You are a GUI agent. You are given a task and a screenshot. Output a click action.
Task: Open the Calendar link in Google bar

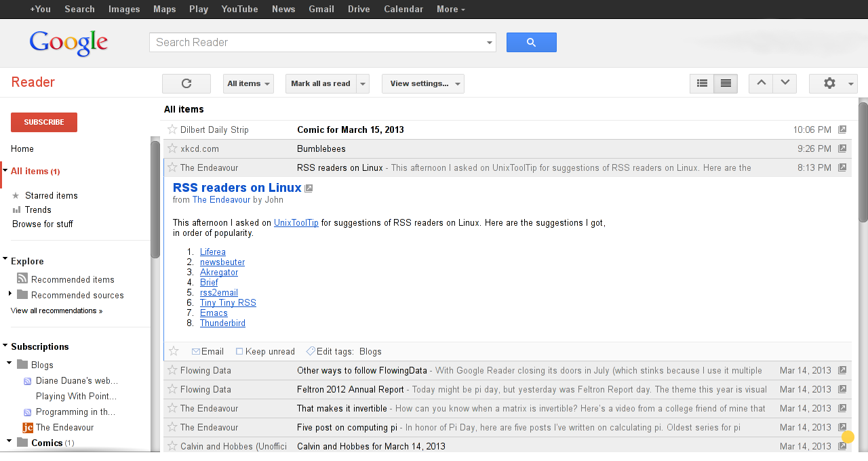[403, 9]
